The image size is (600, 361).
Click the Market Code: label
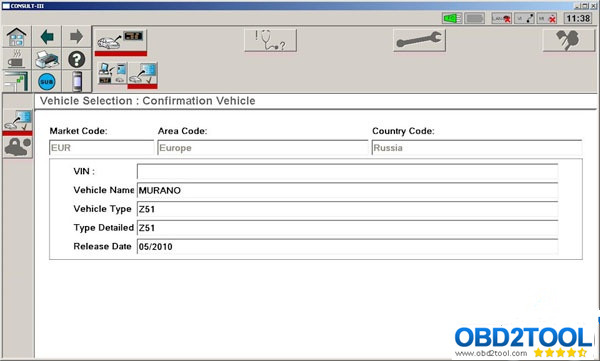click(x=78, y=131)
